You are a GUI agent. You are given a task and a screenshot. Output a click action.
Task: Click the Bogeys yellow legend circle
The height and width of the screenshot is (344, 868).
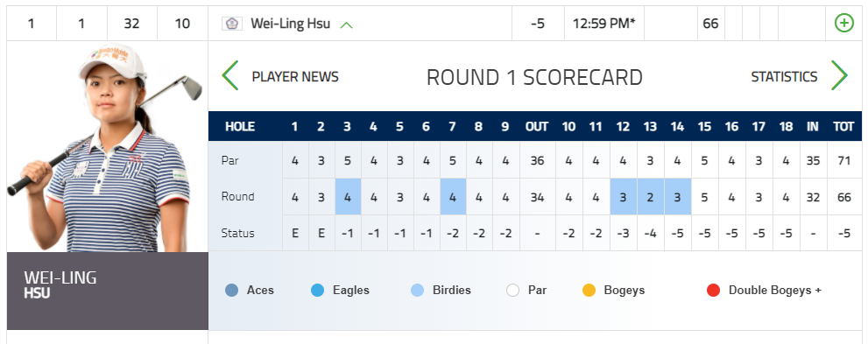[x=589, y=290]
